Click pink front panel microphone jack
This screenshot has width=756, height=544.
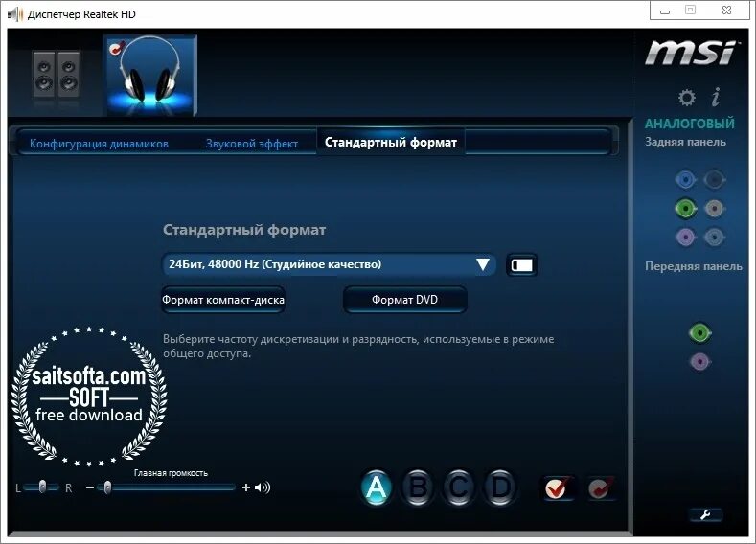coord(699,361)
